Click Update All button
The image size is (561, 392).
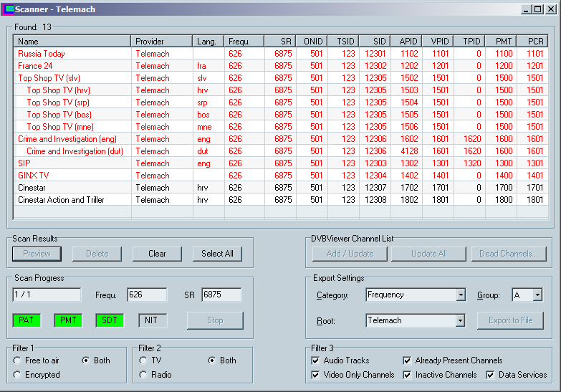click(429, 254)
